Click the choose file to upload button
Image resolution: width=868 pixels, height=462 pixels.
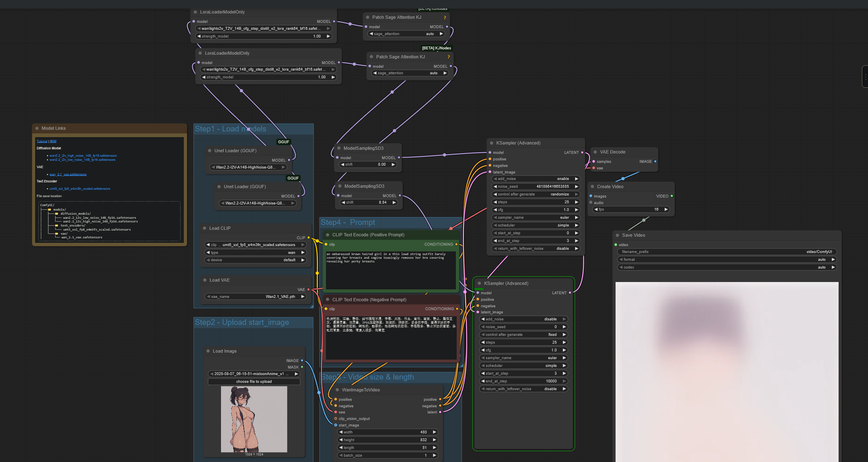click(254, 382)
